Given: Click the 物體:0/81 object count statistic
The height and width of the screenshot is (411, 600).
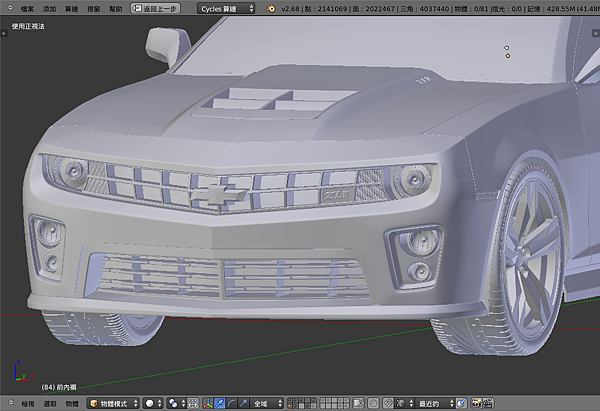Looking at the screenshot, I should (x=471, y=8).
